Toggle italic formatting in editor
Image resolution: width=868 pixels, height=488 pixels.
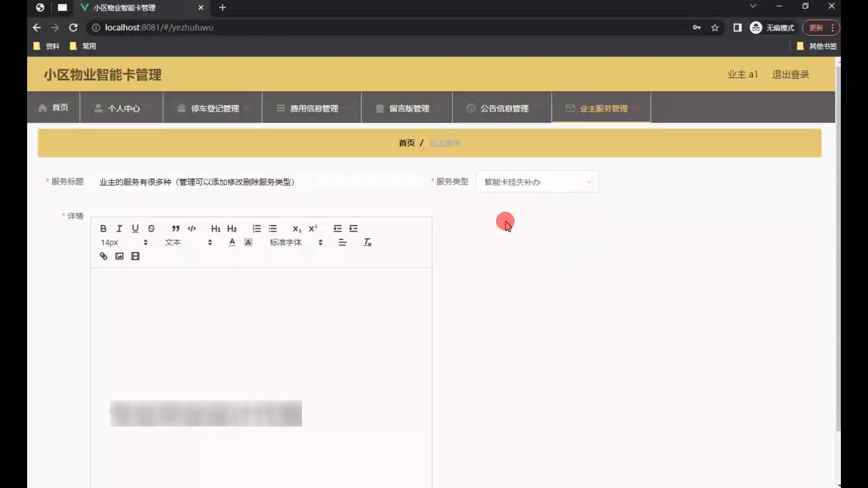click(x=119, y=229)
